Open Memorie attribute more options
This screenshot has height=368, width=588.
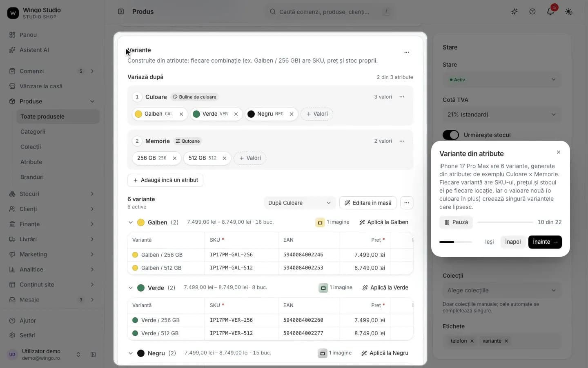coord(402,141)
